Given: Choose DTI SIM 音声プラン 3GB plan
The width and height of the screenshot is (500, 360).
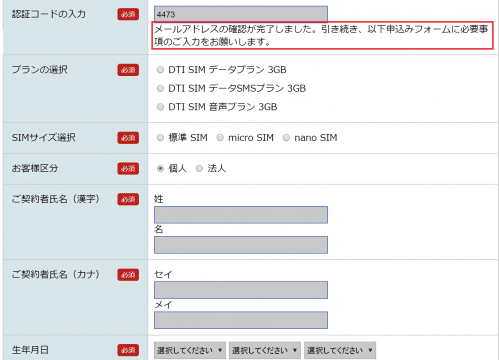Looking at the screenshot, I should [x=160, y=107].
